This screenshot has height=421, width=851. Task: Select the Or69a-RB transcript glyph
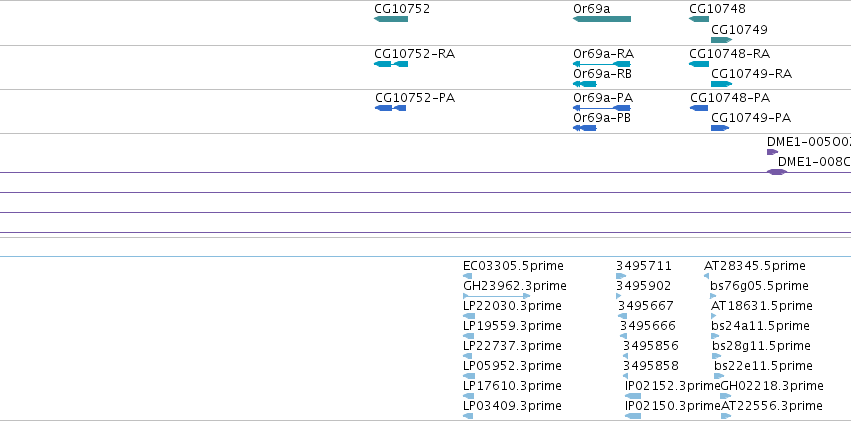click(x=585, y=84)
